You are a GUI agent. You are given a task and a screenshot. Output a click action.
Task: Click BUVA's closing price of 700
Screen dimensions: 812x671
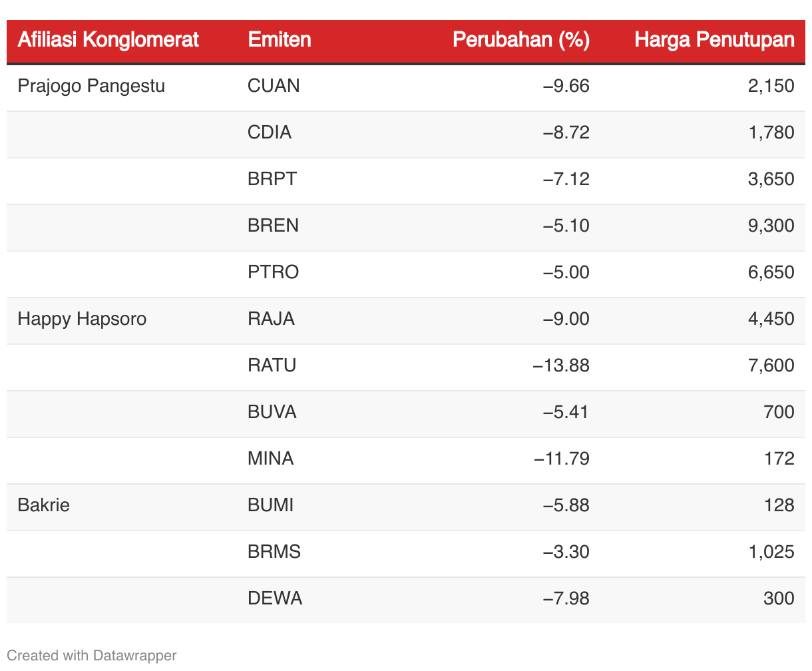point(778,412)
